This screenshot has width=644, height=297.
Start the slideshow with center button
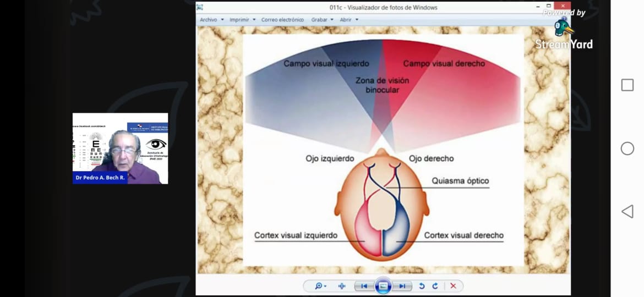pos(383,286)
